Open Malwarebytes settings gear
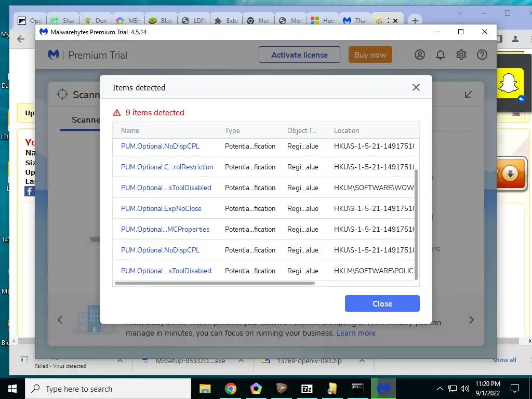532x399 pixels. point(461,55)
